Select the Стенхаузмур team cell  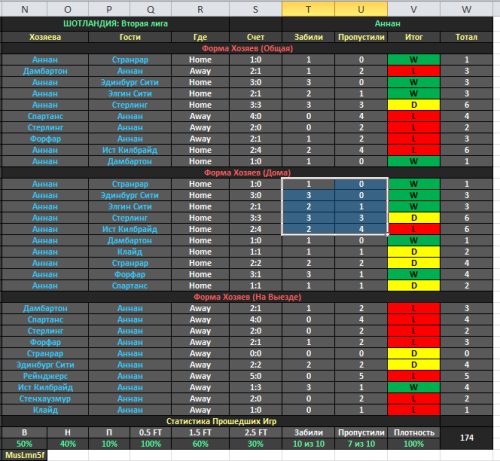45,399
